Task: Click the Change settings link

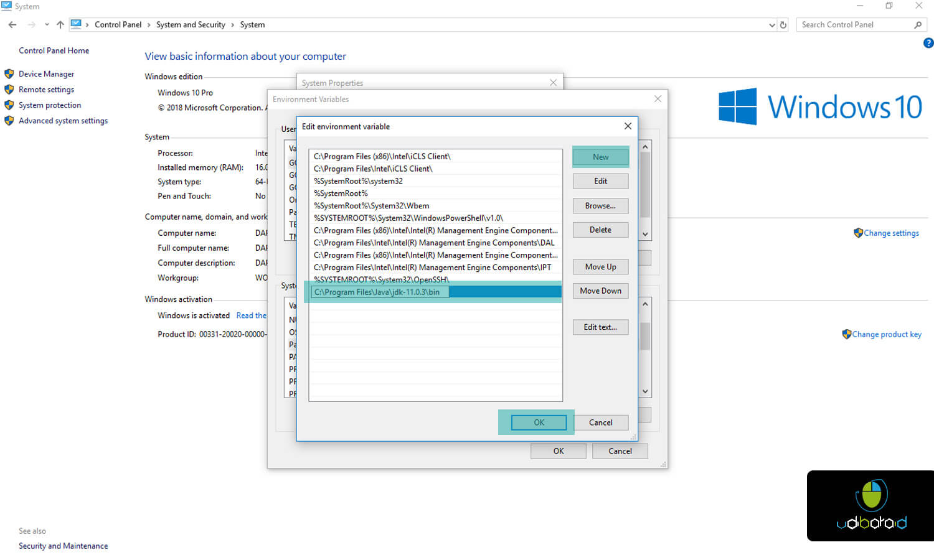Action: (891, 233)
